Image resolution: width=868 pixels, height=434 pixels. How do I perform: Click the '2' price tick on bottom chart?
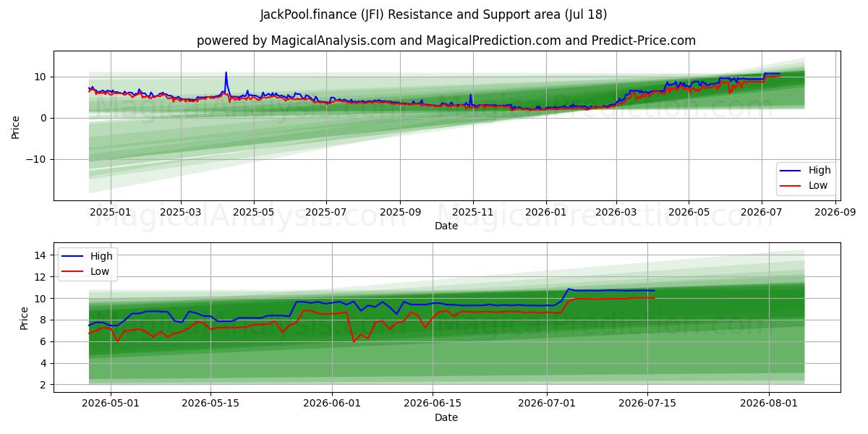pos(44,385)
